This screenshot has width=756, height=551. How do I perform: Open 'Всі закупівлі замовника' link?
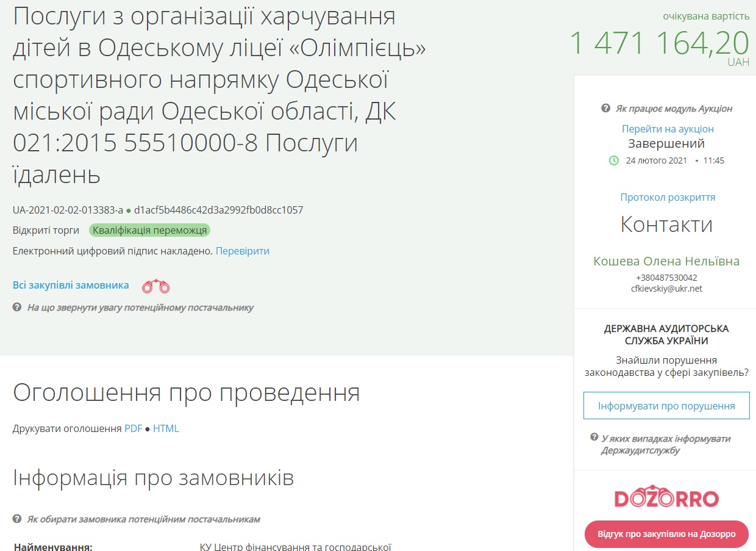click(71, 285)
